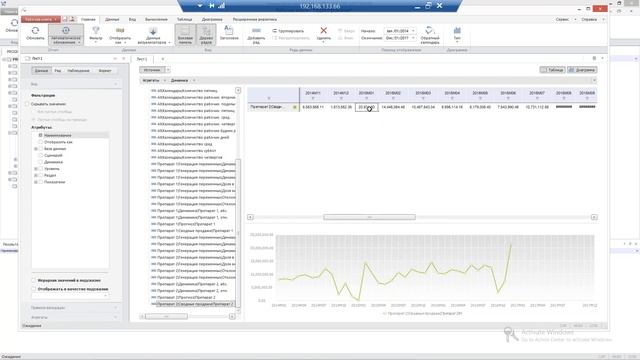Open the Фильтр funnel tool

click(96, 31)
